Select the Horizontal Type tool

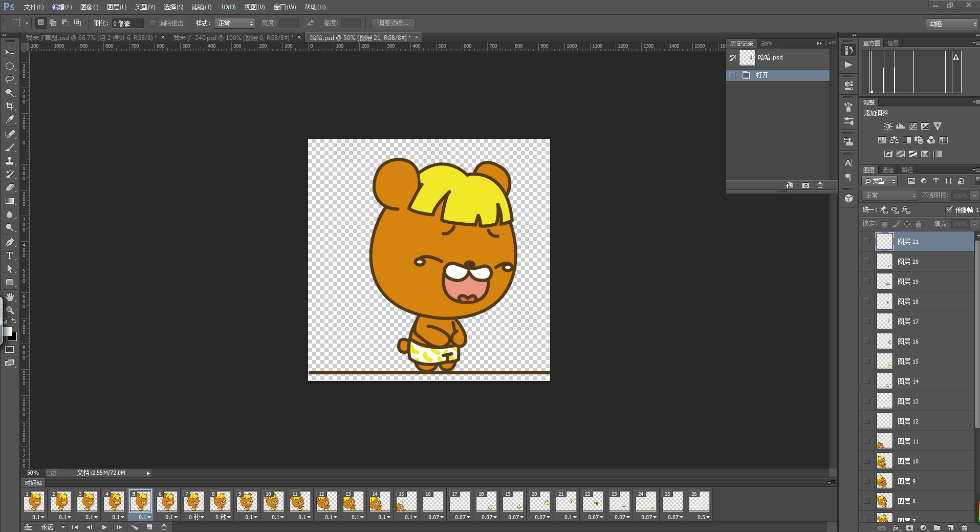coord(10,256)
